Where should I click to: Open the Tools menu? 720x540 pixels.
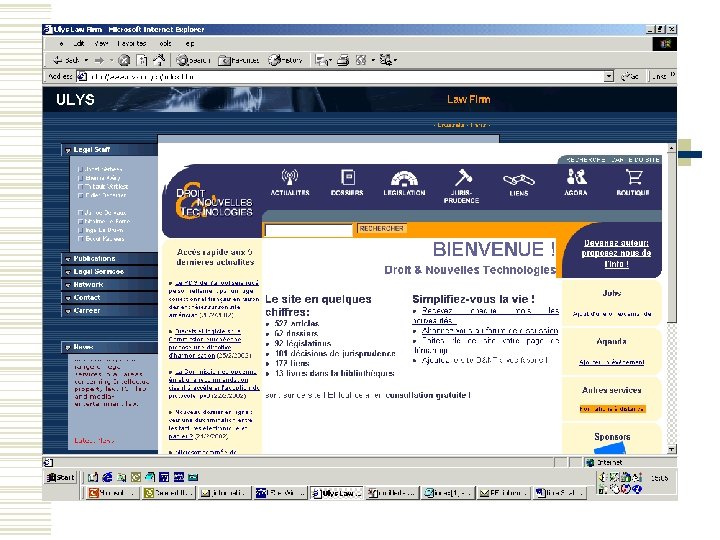pos(166,44)
